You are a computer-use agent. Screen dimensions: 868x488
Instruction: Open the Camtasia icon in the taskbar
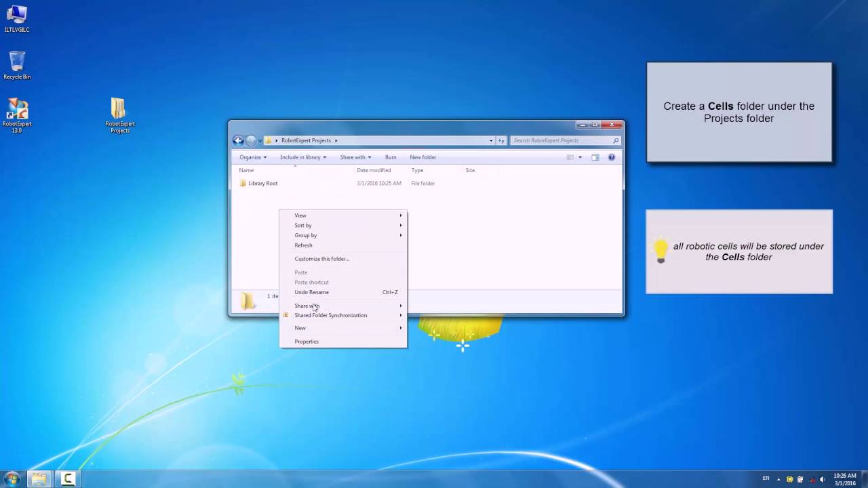[68, 479]
